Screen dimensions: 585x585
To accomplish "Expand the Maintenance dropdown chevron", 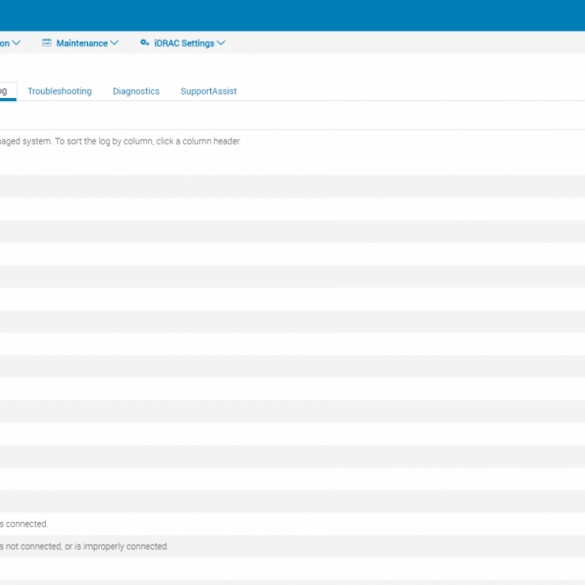I will pos(115,43).
